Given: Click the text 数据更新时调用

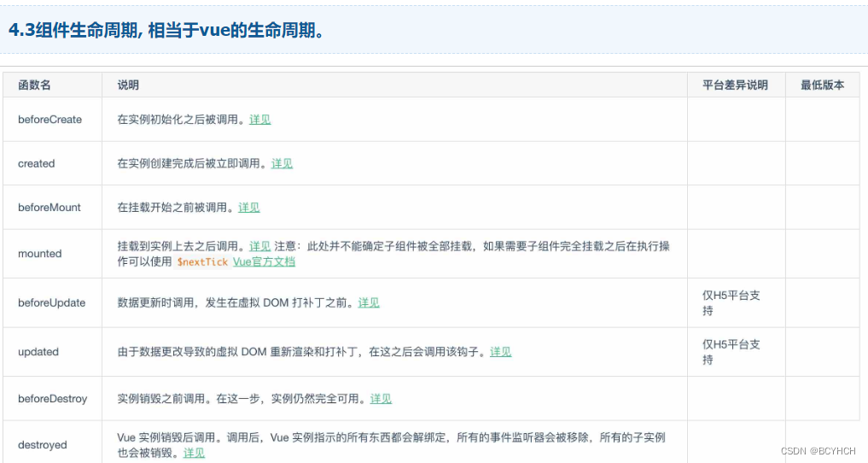Looking at the screenshot, I should click(x=155, y=302).
